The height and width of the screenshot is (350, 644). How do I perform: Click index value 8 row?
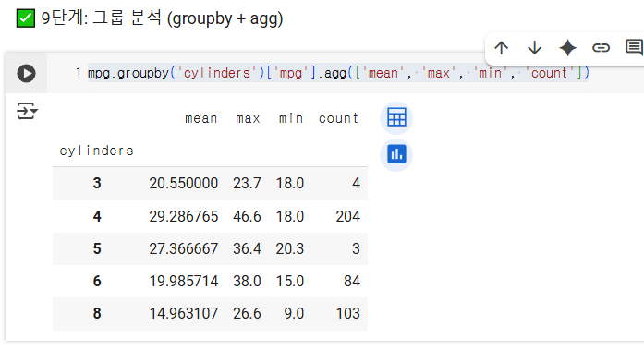coord(97,313)
